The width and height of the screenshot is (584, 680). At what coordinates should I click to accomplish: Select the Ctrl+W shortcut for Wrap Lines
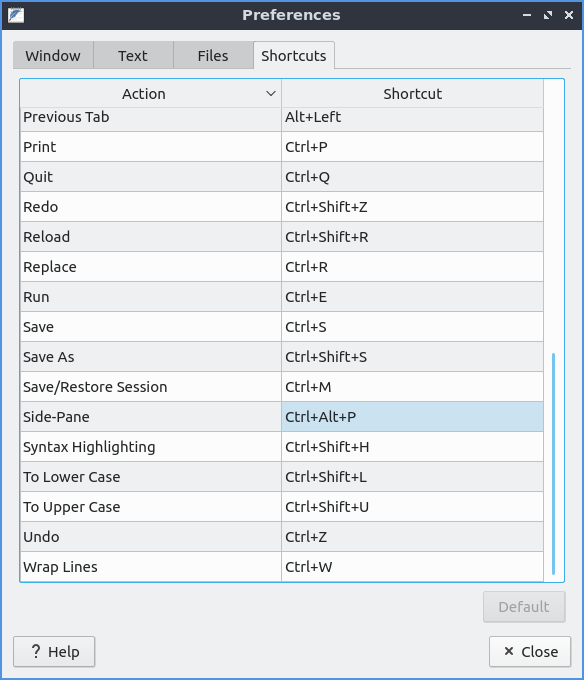(412, 567)
